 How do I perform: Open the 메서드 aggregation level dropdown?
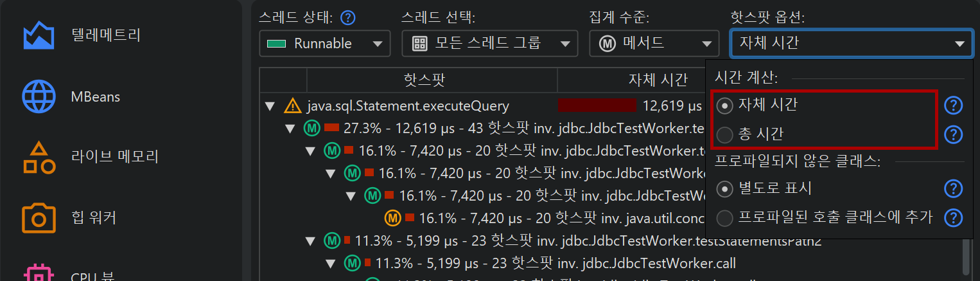point(654,44)
